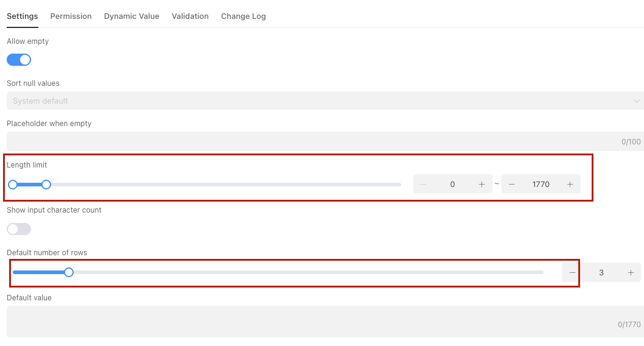Go to the Validation tab
This screenshot has width=644, height=346.
pos(190,16)
